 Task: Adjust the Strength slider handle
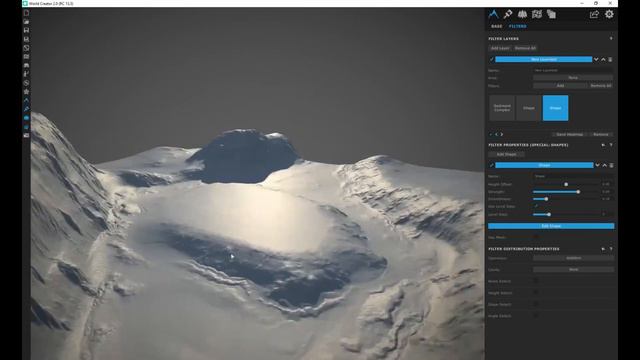coord(578,192)
